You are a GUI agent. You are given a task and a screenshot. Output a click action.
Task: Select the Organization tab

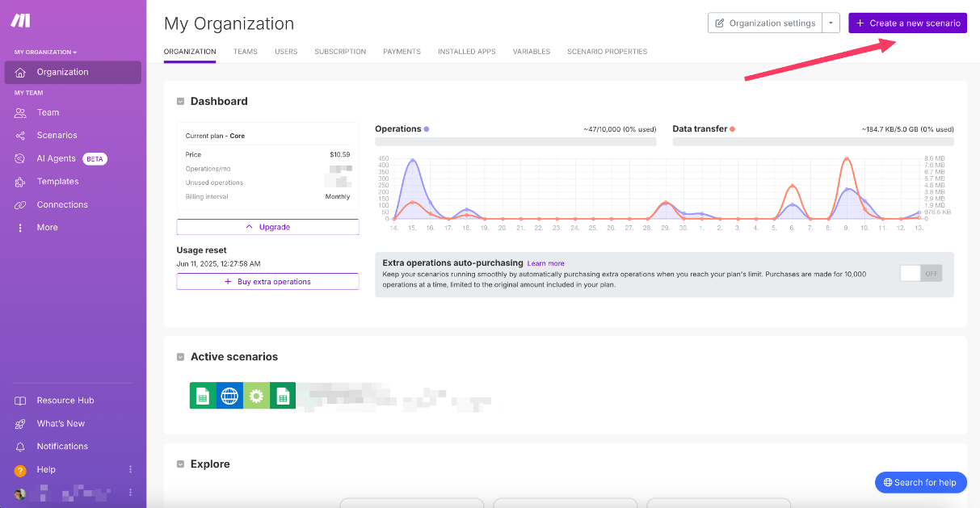click(190, 52)
